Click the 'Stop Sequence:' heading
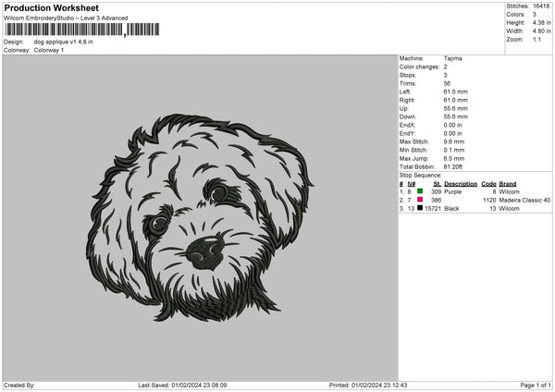 click(x=421, y=175)
